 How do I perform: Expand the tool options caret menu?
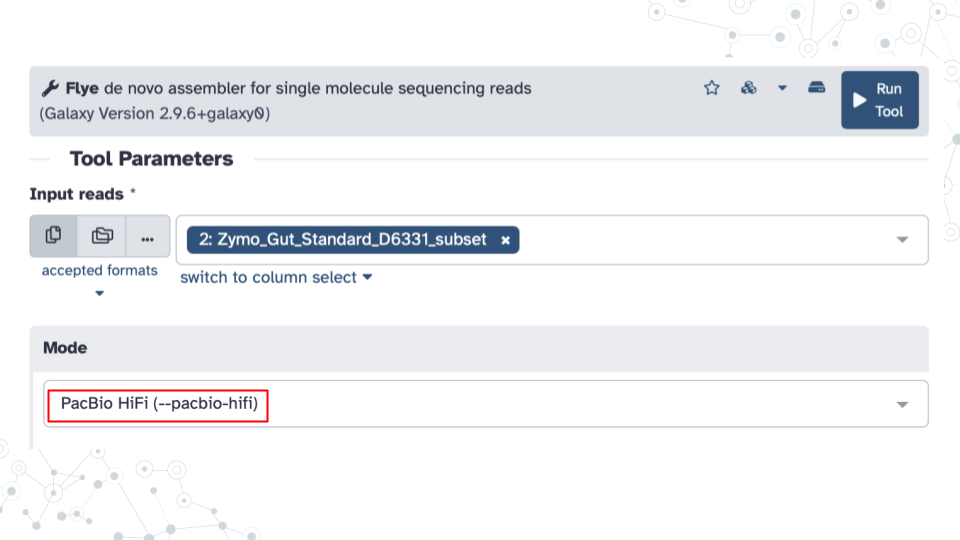(x=782, y=88)
